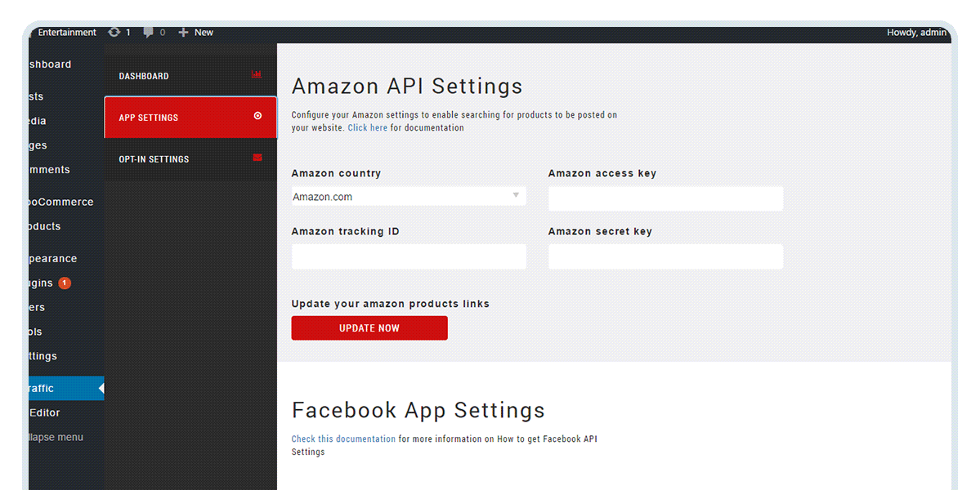Click the updates refresh icon in admin bar
Image resolution: width=980 pixels, height=490 pixels.
pyautogui.click(x=114, y=32)
